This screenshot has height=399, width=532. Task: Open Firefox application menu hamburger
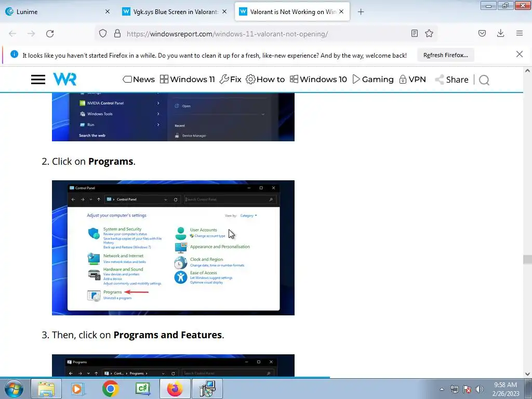click(x=520, y=33)
